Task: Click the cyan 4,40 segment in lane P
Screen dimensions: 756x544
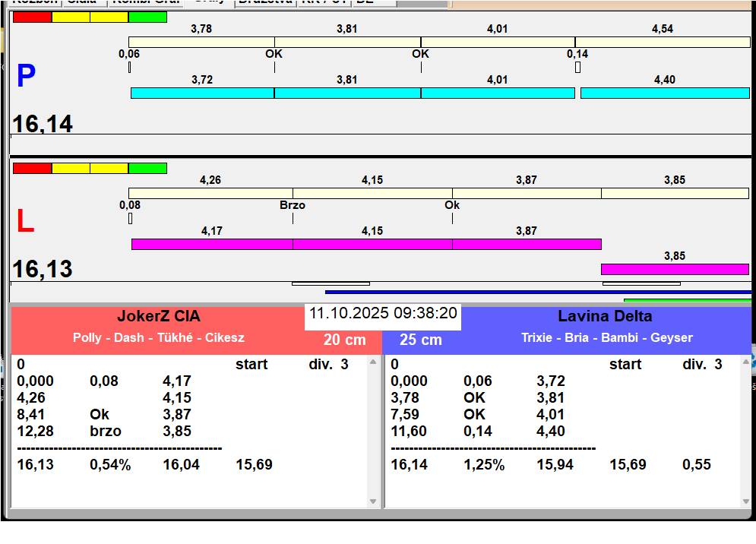Action: 665,93
